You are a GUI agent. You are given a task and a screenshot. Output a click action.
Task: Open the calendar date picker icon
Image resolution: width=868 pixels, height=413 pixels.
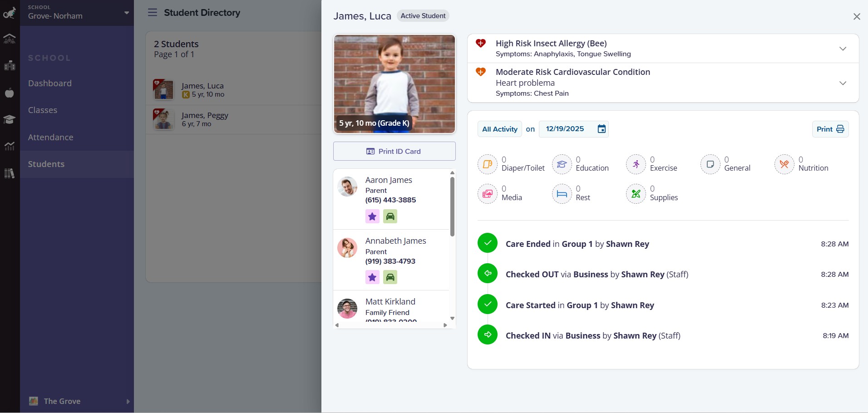click(602, 129)
